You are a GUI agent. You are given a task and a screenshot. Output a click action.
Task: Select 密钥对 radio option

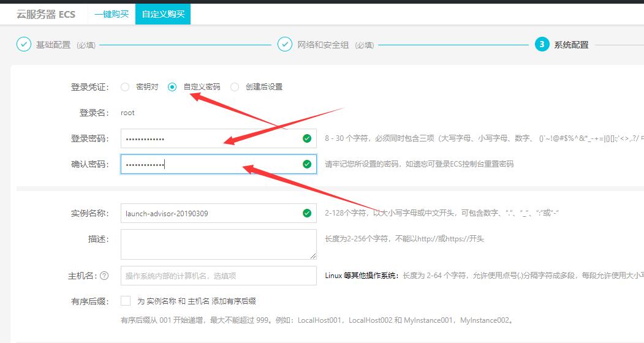point(125,87)
